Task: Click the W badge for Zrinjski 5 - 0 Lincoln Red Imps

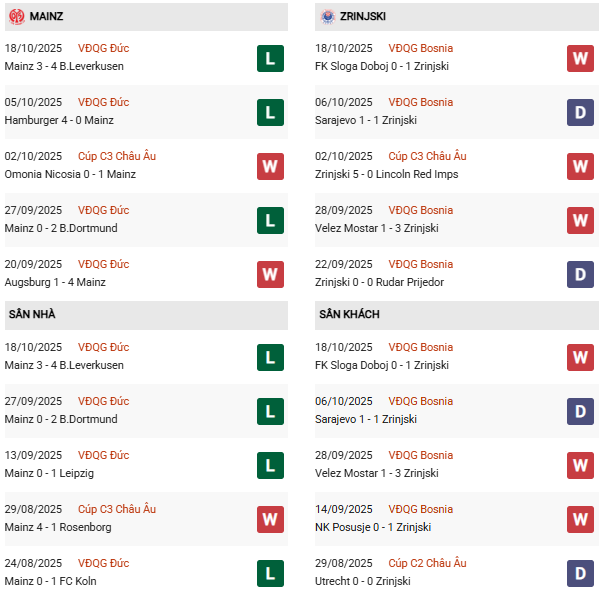Action: tap(580, 166)
